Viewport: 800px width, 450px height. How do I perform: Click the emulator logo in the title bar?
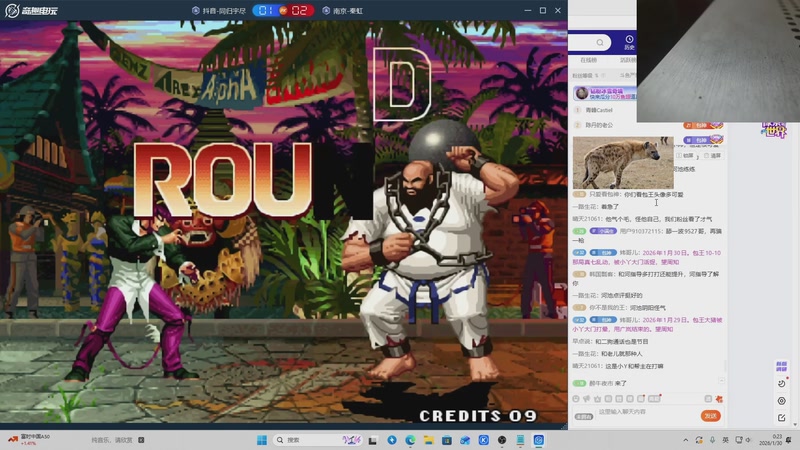click(x=31, y=10)
